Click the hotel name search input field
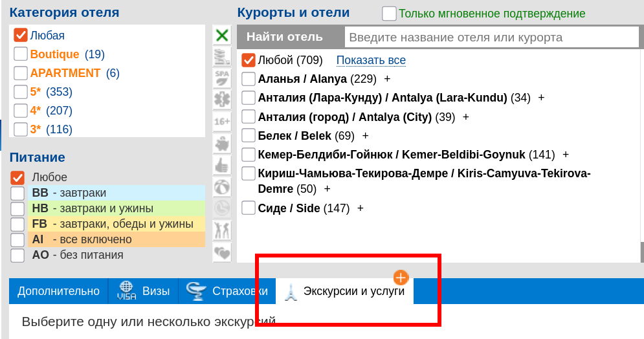The height and width of the screenshot is (339, 644). pos(492,38)
